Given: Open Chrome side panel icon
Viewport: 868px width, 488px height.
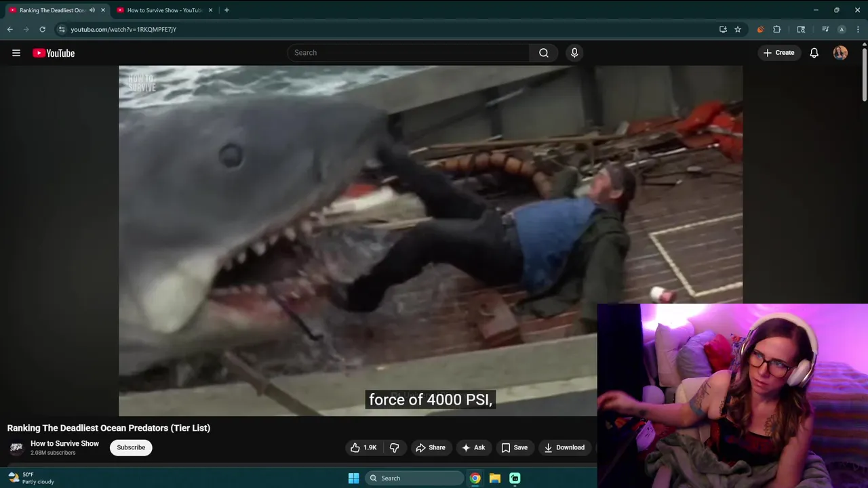Looking at the screenshot, I should tap(801, 29).
